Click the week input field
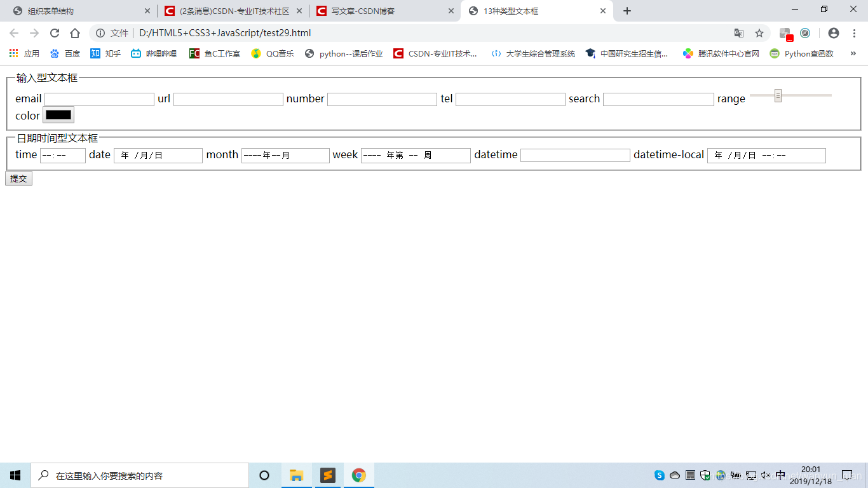The height and width of the screenshot is (488, 868). click(416, 155)
